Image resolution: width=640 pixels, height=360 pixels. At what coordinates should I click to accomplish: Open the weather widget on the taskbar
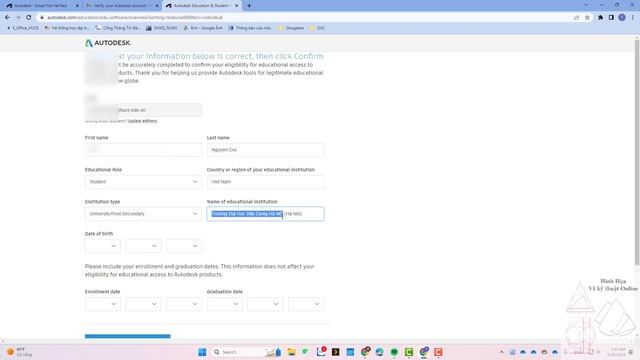[x=19, y=352]
